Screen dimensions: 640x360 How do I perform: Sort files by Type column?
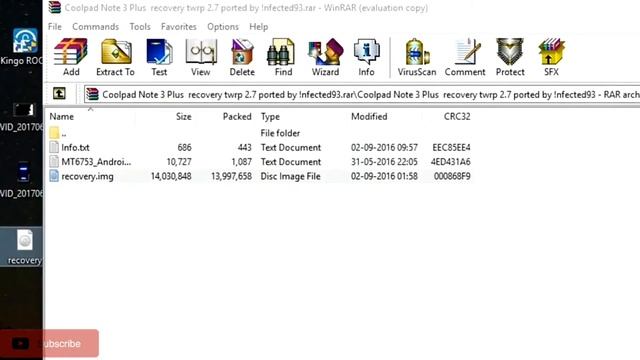coord(270,116)
